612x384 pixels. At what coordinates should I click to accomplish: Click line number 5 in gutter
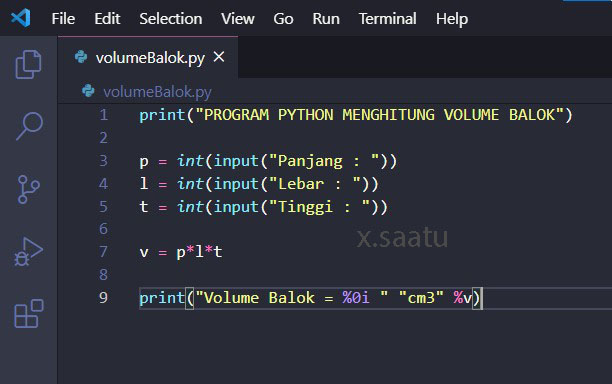click(x=103, y=206)
